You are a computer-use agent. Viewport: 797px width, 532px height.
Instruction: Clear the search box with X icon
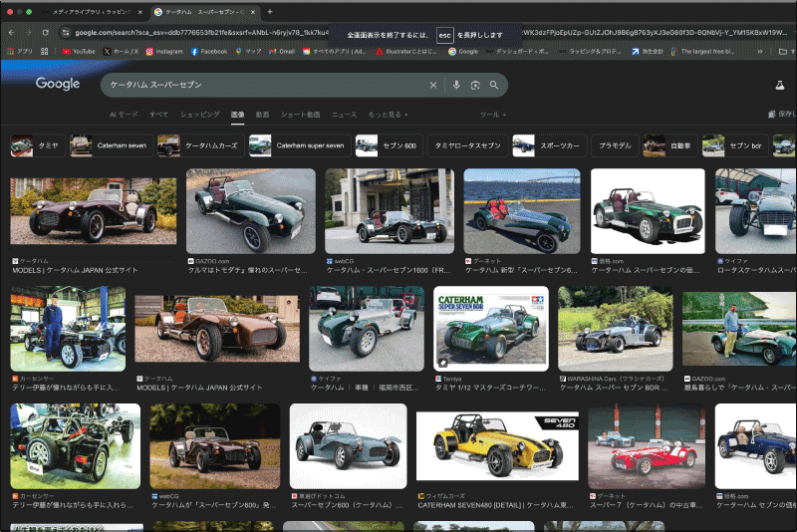(432, 86)
